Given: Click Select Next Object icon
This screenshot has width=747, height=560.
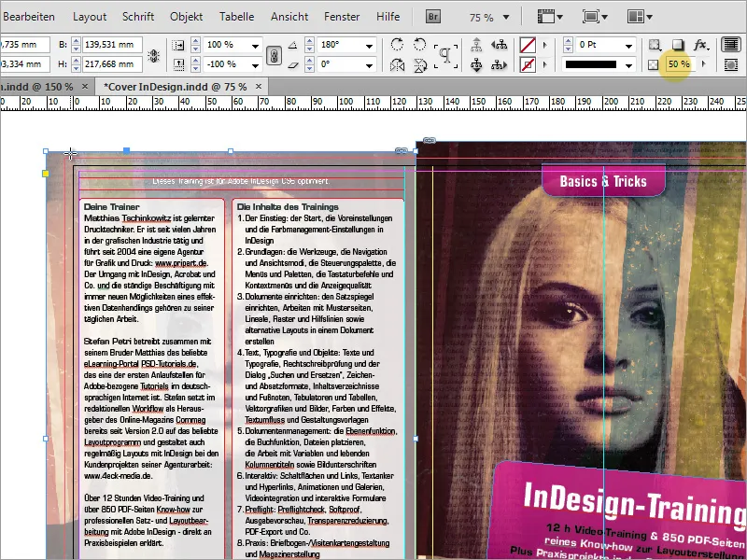Looking at the screenshot, I should (499, 64).
